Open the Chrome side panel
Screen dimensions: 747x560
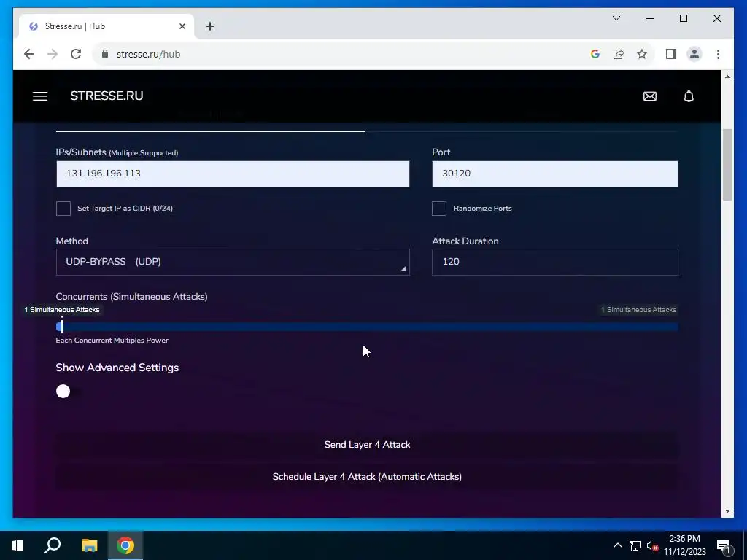click(671, 54)
